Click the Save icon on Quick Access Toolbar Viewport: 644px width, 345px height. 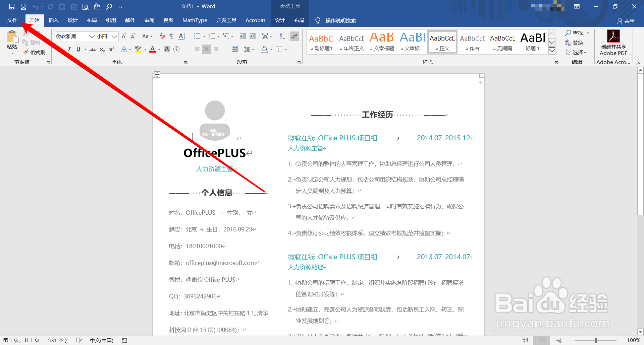[x=11, y=6]
